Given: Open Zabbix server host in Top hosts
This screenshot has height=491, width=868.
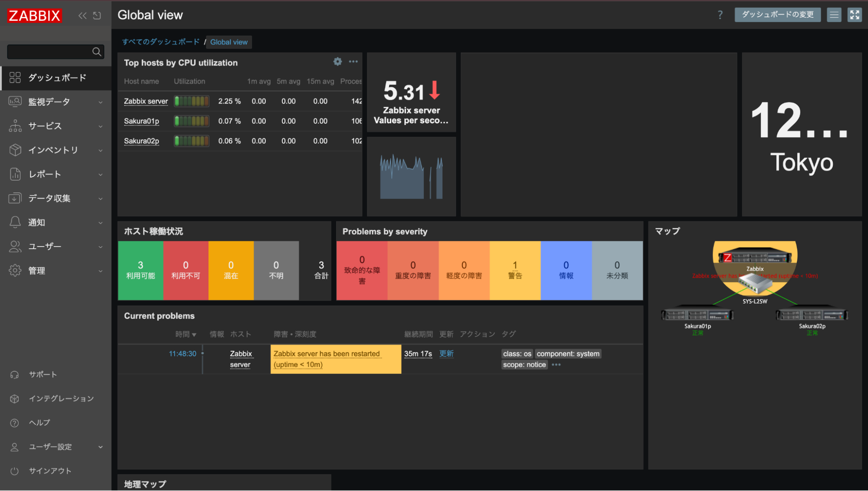Looking at the screenshot, I should pyautogui.click(x=146, y=101).
